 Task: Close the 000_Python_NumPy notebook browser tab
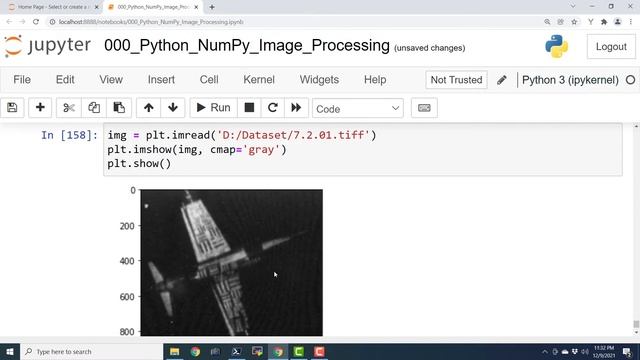[196, 7]
